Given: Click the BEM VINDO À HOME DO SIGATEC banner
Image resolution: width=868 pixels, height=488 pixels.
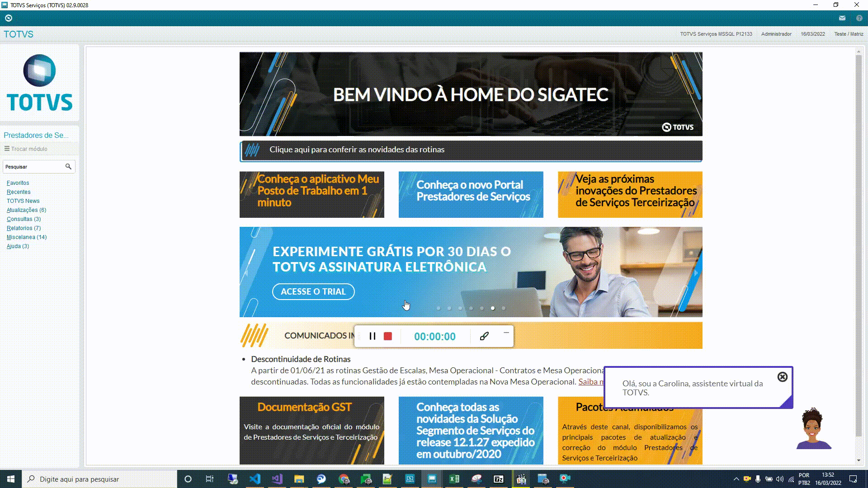Looking at the screenshot, I should point(471,94).
